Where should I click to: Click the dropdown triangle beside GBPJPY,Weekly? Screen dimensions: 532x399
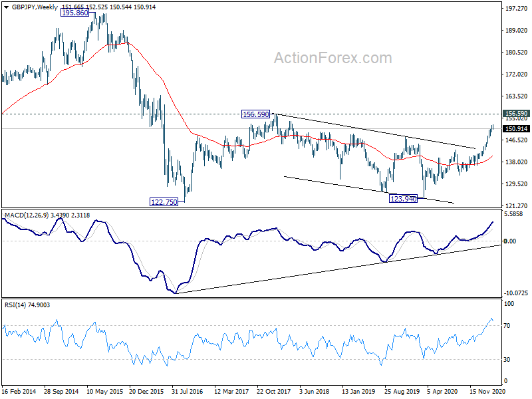coord(6,7)
